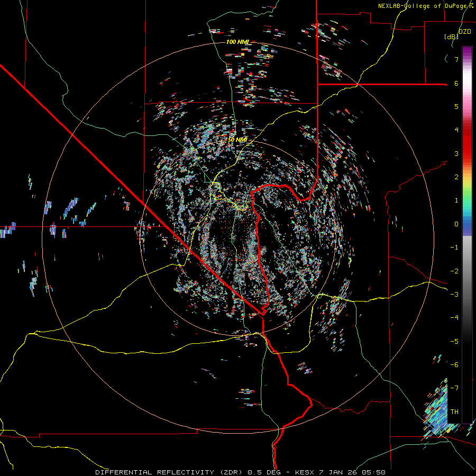This screenshot has height=476, width=476.
Task: Select the 3 dB red mark on color scale
Action: [x=456, y=153]
